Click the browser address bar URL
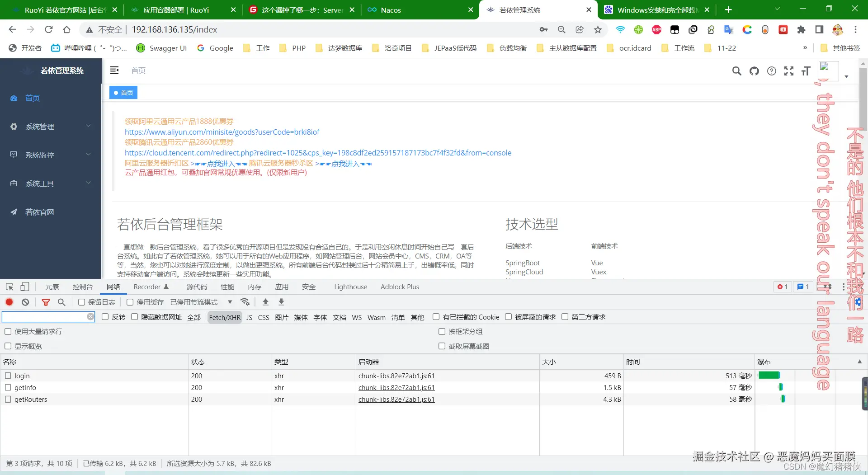Image resolution: width=868 pixels, height=475 pixels. tap(175, 29)
